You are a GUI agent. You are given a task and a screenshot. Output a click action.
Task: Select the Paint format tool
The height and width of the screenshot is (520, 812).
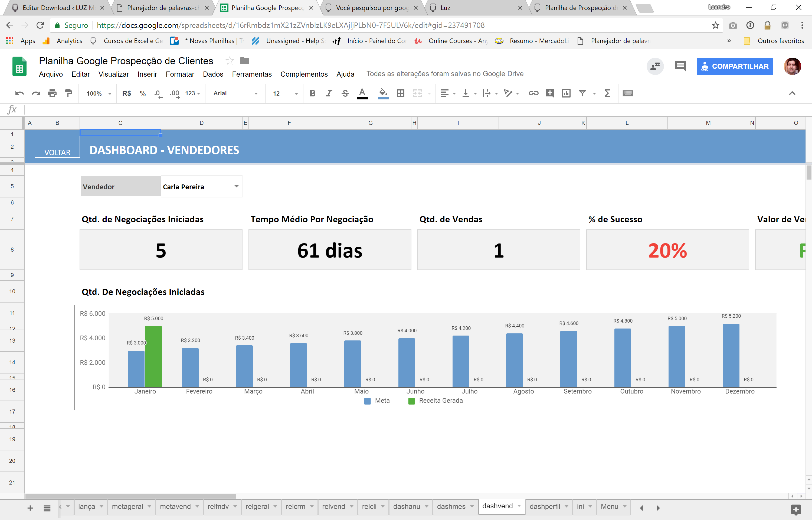tap(68, 93)
